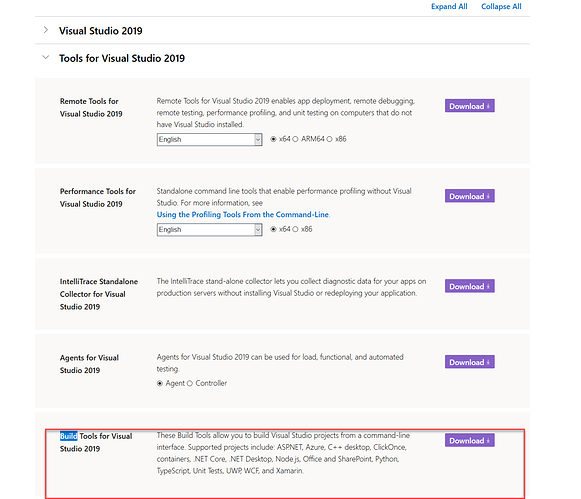Click the Build Tools for Visual Studio 2019 title
The width and height of the screenshot is (581, 499).
tap(96, 442)
